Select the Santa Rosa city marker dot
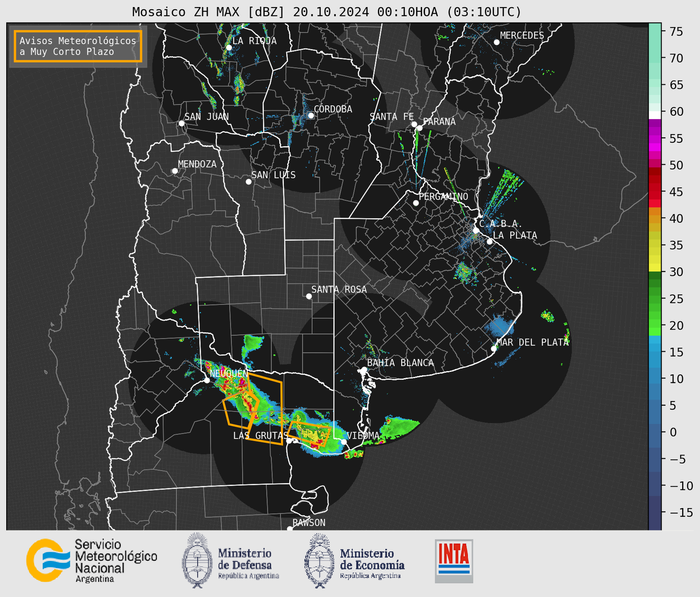Image resolution: width=700 pixels, height=597 pixels. (309, 296)
